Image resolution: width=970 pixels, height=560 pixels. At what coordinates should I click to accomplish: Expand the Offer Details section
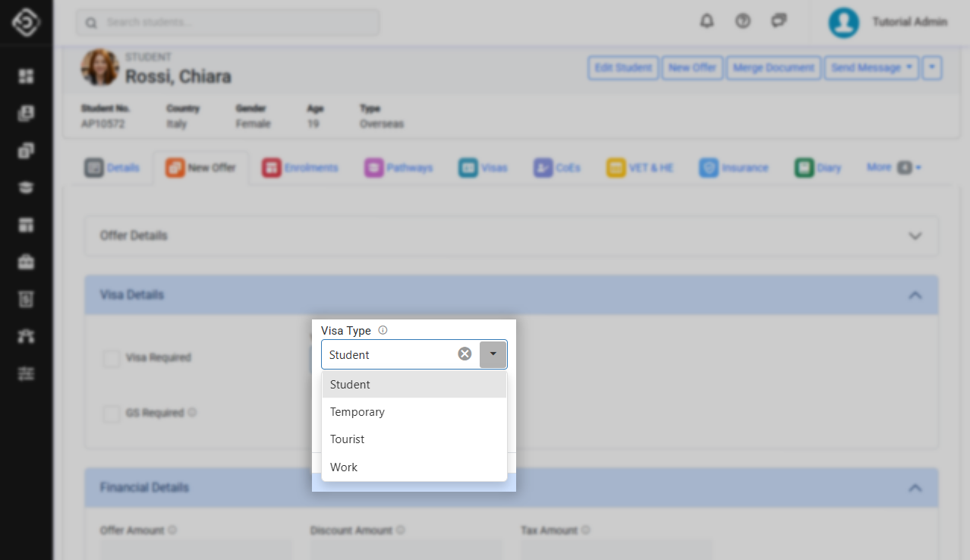click(915, 236)
